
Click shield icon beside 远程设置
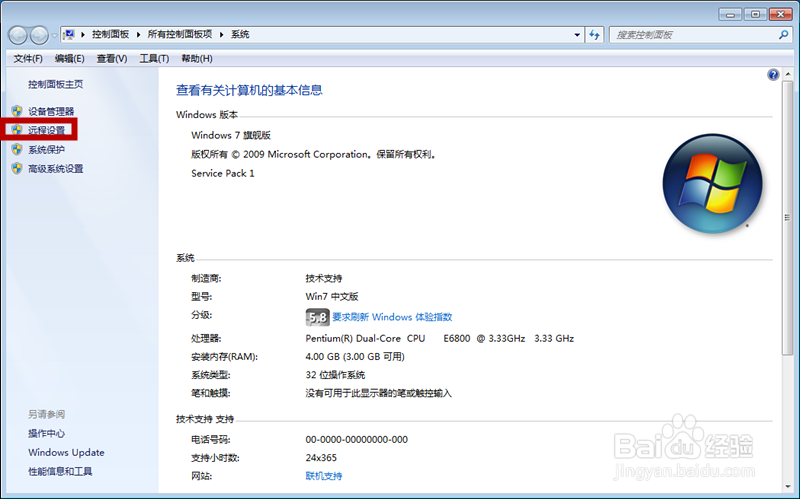[17, 130]
